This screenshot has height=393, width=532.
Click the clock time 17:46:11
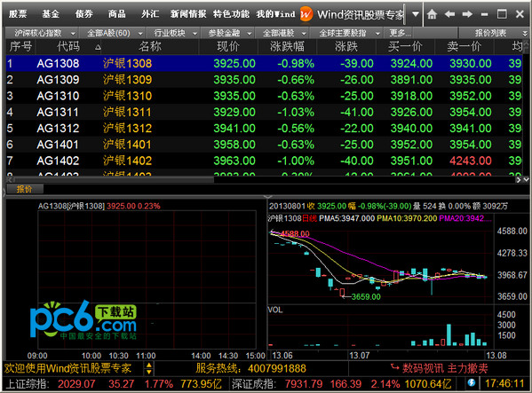pyautogui.click(x=504, y=384)
